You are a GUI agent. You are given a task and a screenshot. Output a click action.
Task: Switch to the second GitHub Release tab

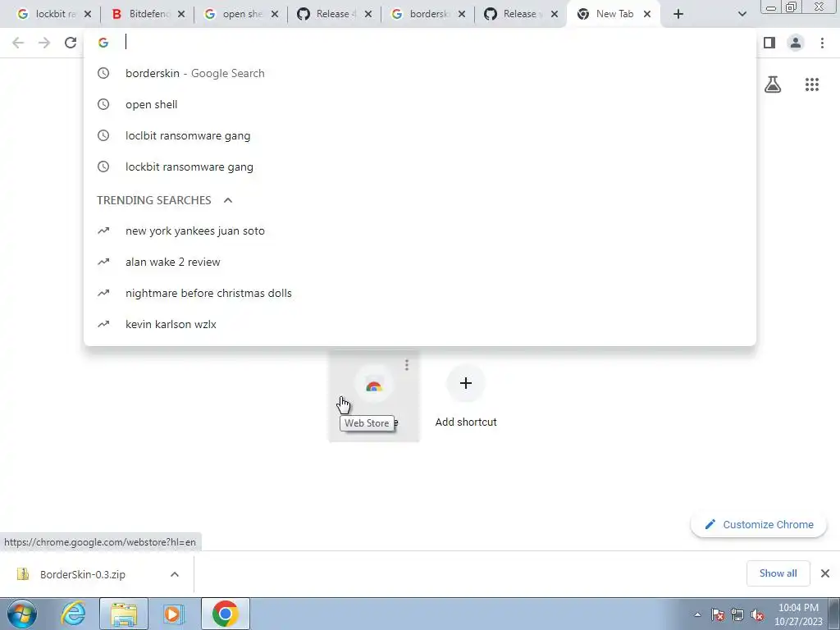coord(514,14)
